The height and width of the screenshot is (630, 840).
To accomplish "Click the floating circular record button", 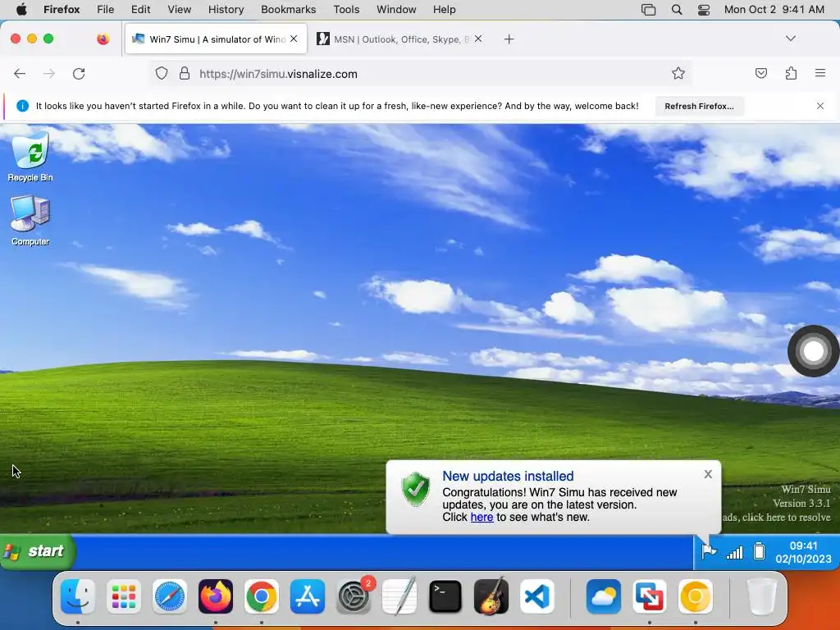I will (813, 351).
